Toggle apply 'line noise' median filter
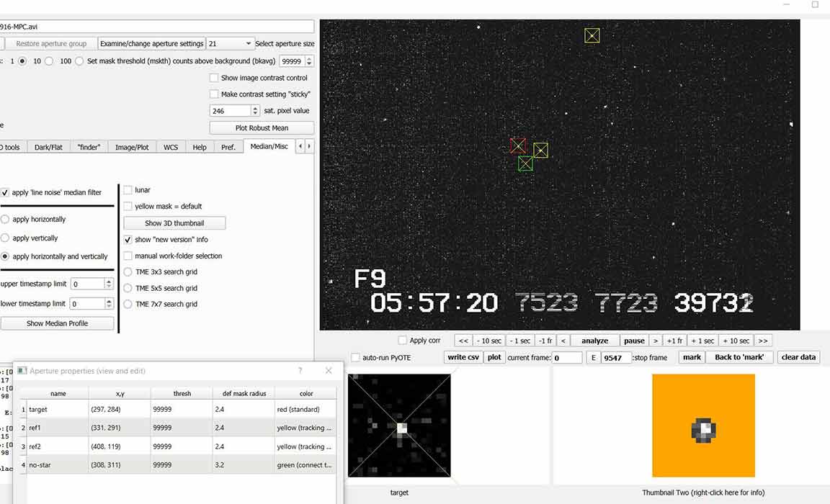This screenshot has height=504, width=830. tap(5, 193)
